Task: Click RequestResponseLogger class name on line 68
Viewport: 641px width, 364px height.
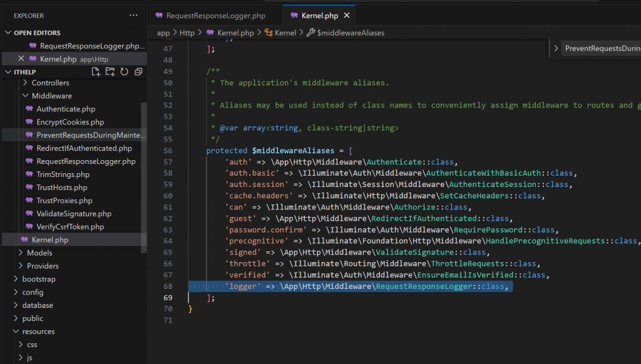Action: (x=424, y=286)
